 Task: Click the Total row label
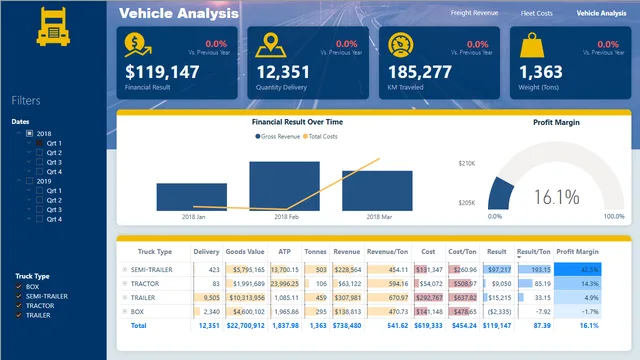pyautogui.click(x=138, y=326)
